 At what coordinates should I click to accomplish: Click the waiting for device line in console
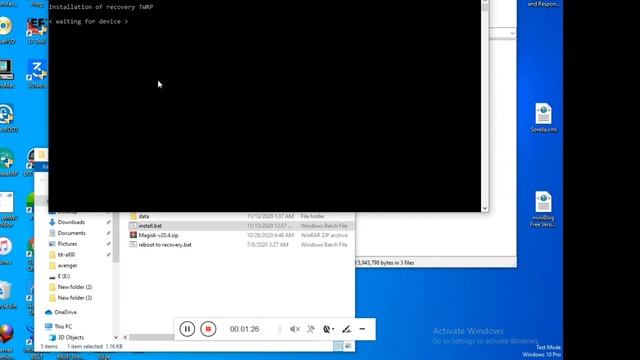(88, 22)
